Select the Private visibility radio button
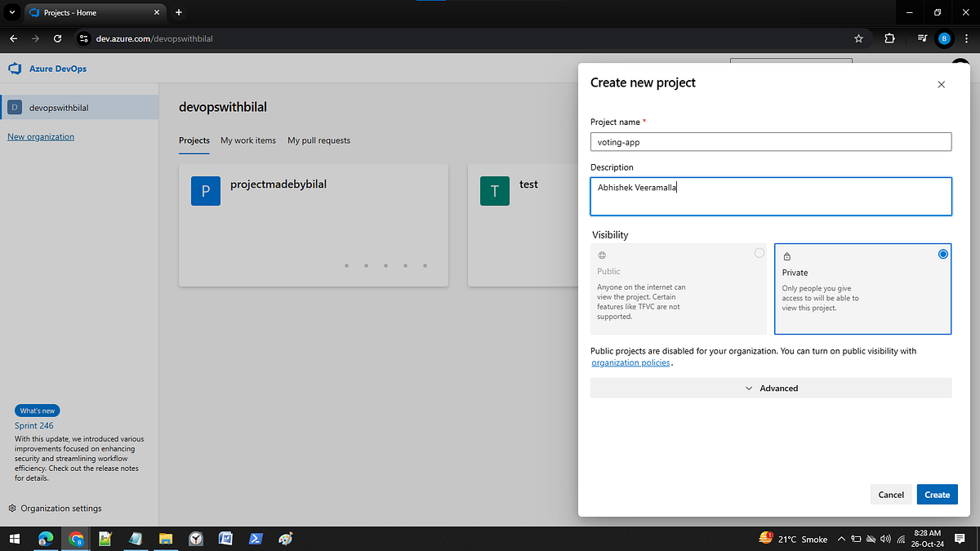Image resolution: width=980 pixels, height=551 pixels. (943, 254)
